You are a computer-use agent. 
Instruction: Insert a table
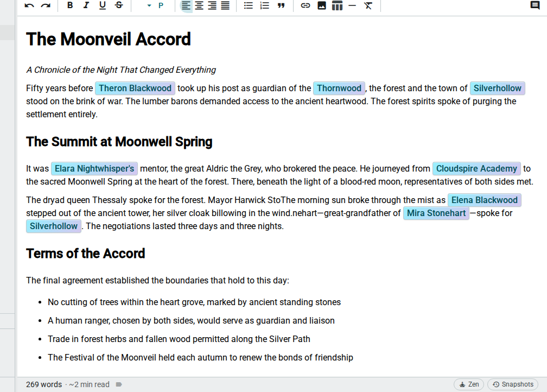tap(338, 5)
